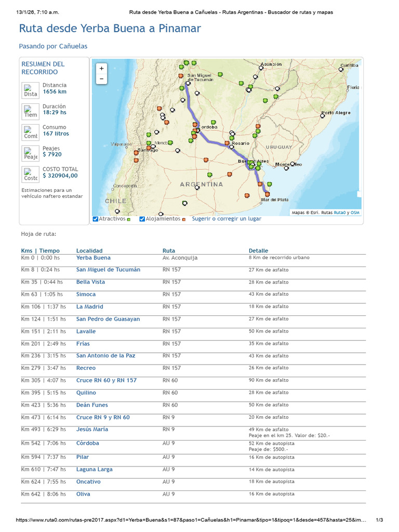Click the Costo total icon
This screenshot has width=399, height=532.
pyautogui.click(x=30, y=175)
